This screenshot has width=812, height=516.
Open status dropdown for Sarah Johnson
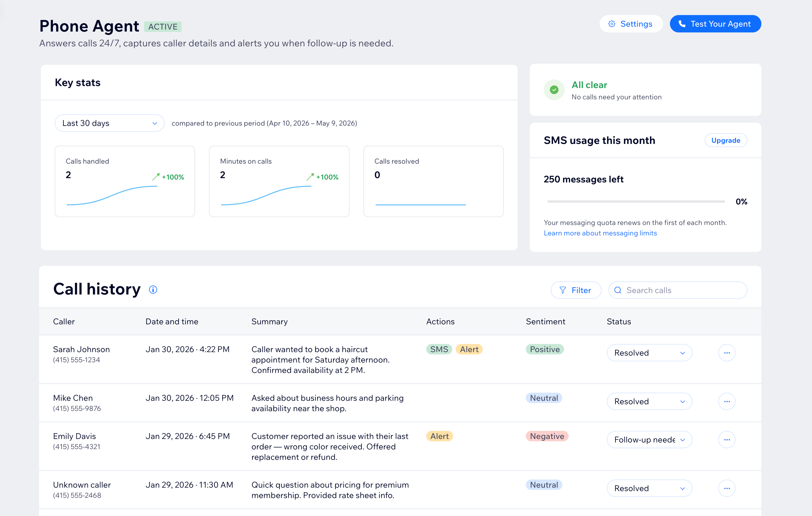click(649, 353)
